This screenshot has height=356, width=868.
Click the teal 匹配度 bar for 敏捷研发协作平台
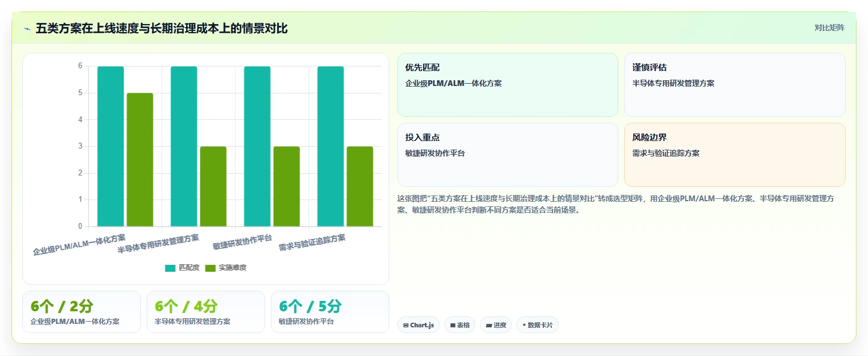point(257,146)
